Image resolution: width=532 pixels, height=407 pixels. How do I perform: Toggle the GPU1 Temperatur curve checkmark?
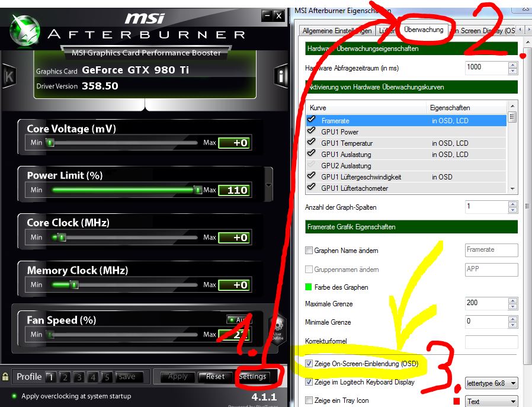click(311, 142)
